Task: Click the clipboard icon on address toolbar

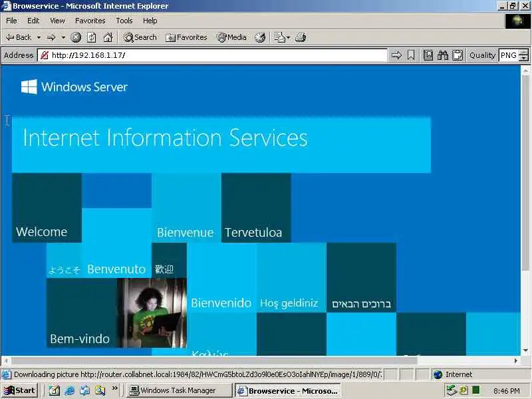Action: [458, 55]
